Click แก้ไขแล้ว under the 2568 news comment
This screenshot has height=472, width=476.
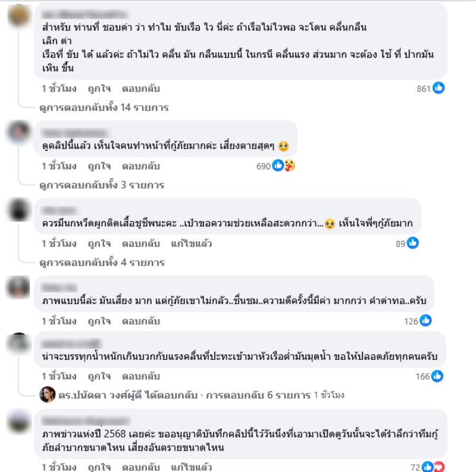[191, 467]
